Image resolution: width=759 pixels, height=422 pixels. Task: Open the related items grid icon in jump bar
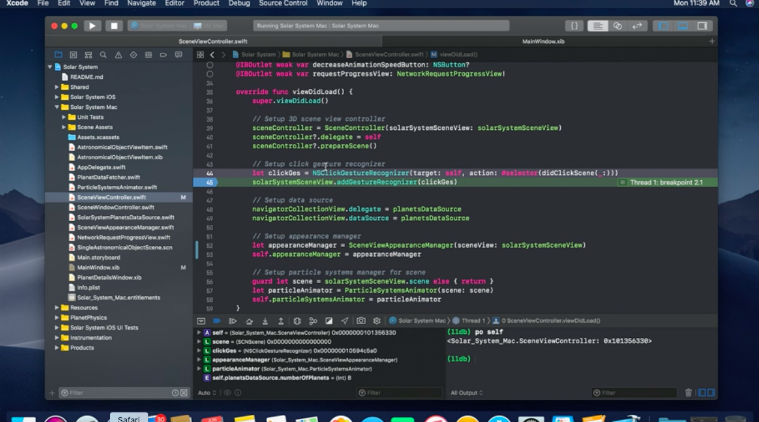[200, 55]
